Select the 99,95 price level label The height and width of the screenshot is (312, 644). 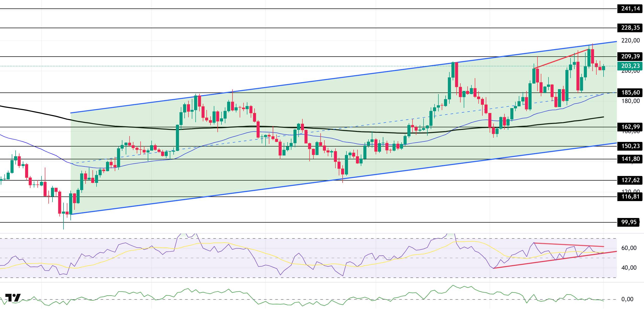tap(629, 222)
